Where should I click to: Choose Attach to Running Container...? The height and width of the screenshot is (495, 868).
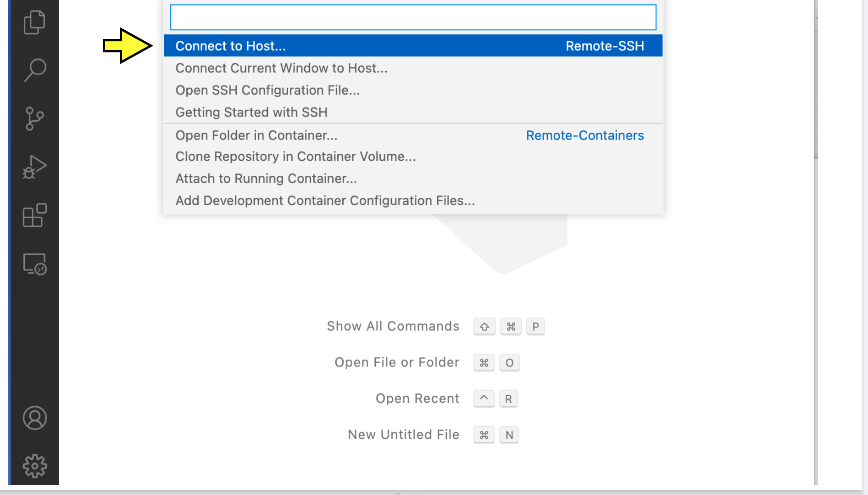tap(266, 179)
